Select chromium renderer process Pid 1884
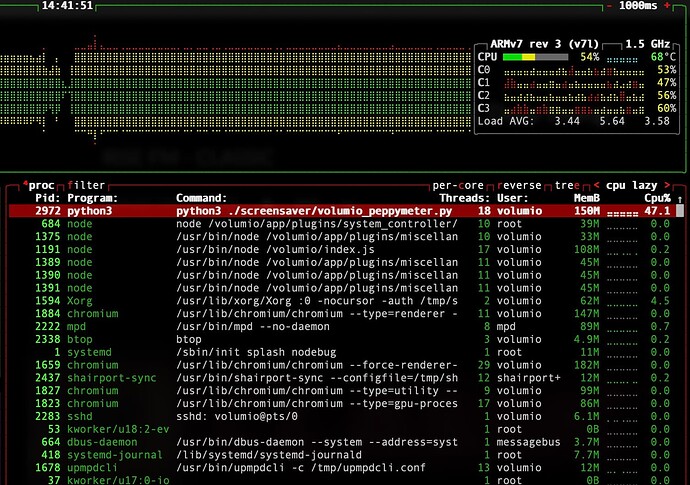 [x=342, y=313]
